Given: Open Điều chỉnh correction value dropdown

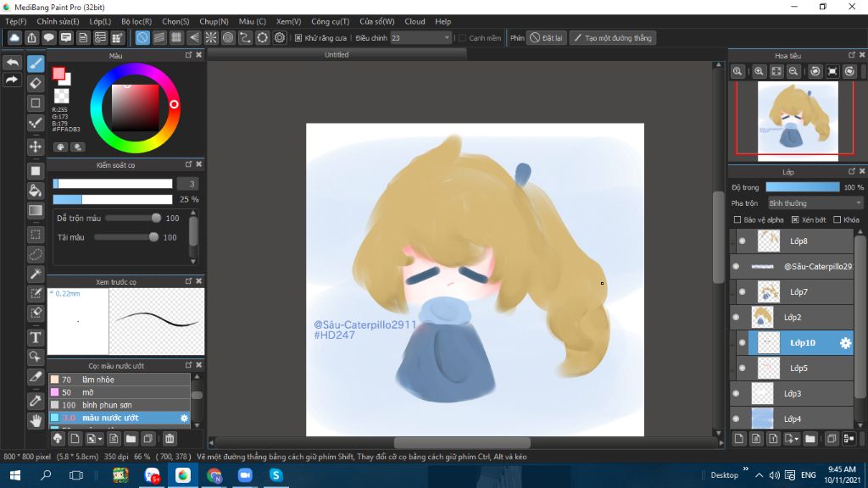Looking at the screenshot, I should coord(420,37).
